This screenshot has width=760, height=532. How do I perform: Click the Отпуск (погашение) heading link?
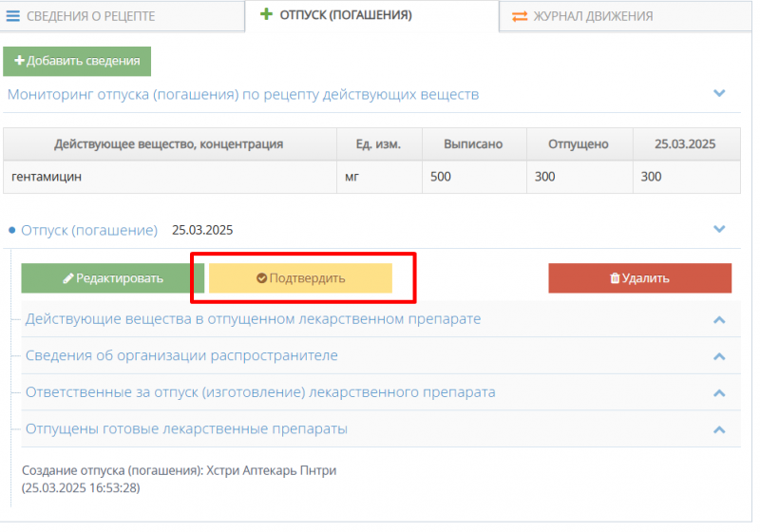click(x=89, y=230)
